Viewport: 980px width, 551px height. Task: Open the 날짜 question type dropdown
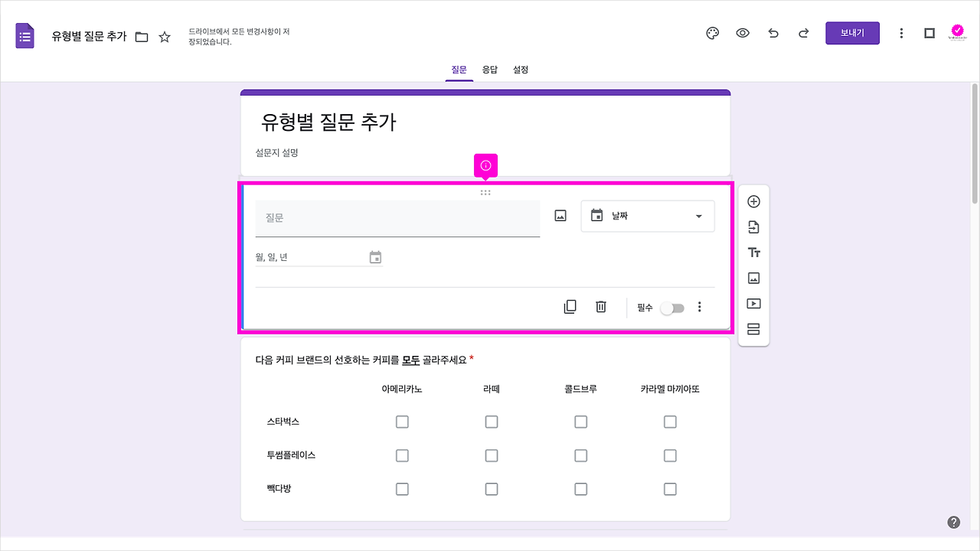[x=647, y=216]
